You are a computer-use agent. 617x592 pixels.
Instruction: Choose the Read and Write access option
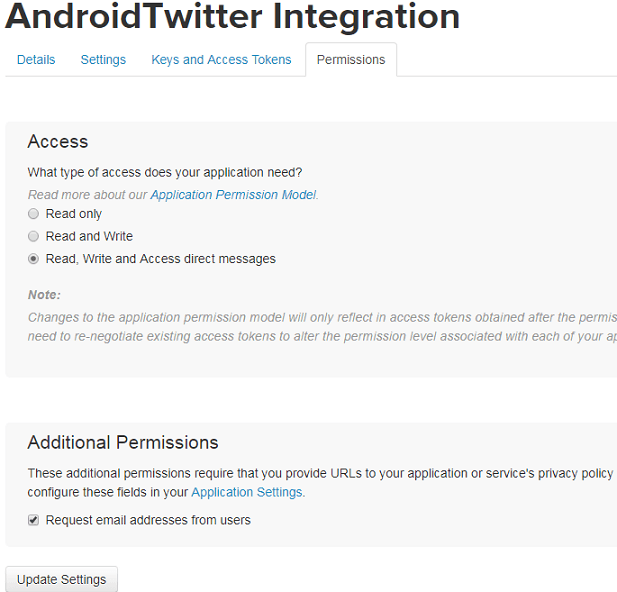(34, 237)
